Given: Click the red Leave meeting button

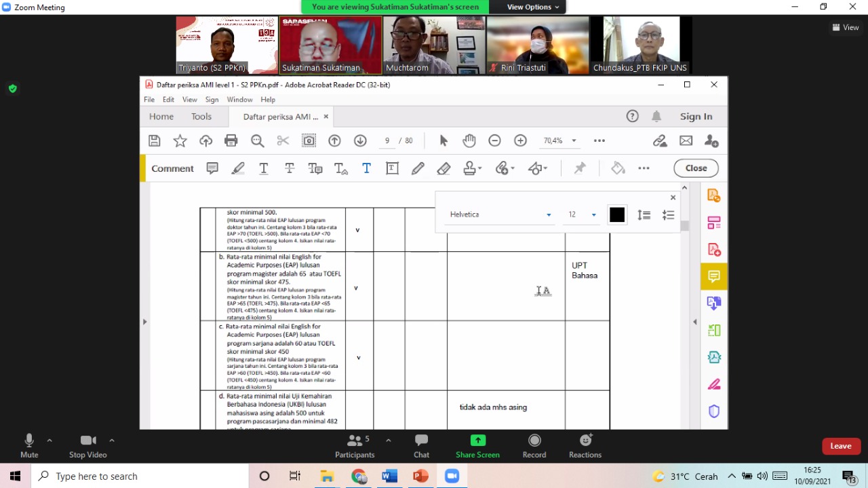Looking at the screenshot, I should click(841, 446).
